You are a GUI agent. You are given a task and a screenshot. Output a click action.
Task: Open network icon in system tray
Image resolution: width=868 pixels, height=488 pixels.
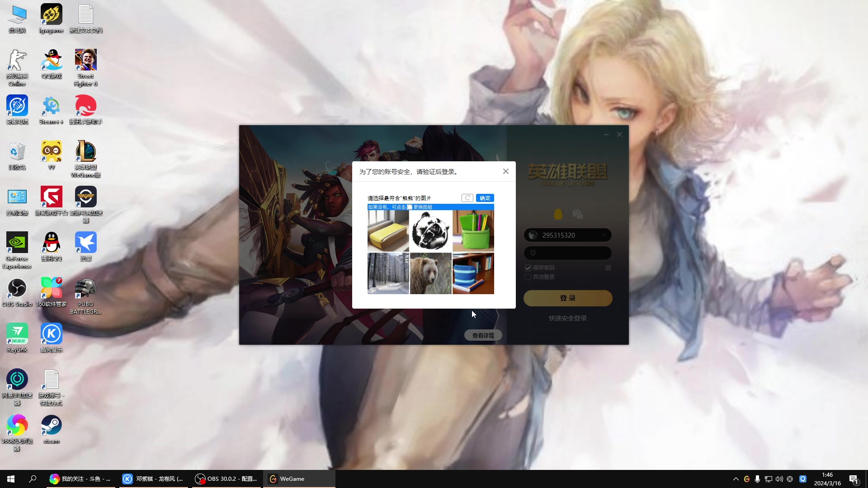[769, 479]
